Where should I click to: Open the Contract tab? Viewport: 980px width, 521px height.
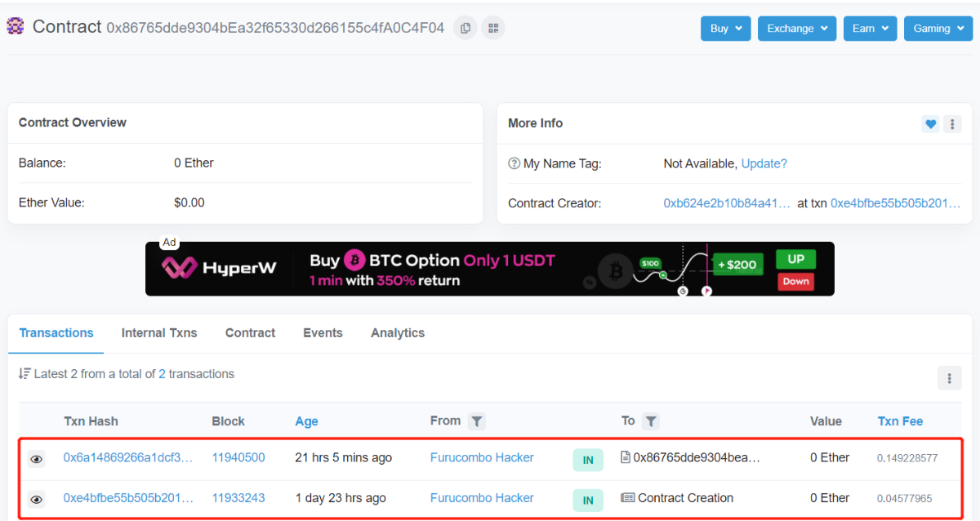pos(250,333)
